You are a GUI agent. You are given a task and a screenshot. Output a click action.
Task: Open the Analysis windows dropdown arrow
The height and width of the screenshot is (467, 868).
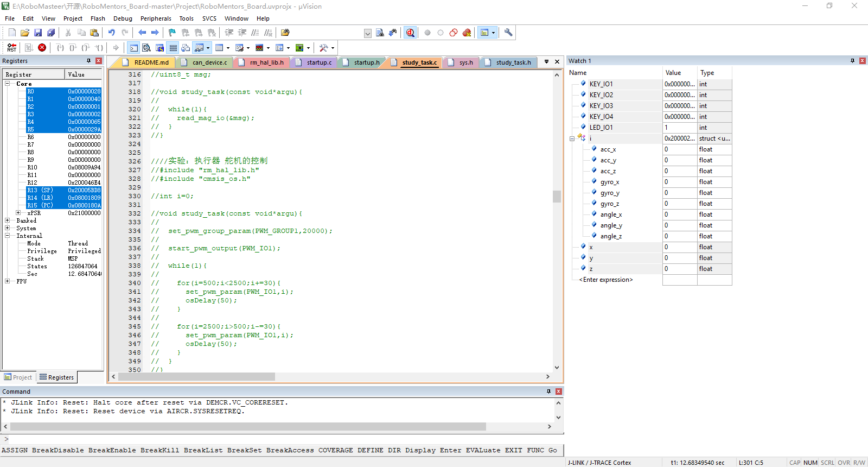point(268,48)
